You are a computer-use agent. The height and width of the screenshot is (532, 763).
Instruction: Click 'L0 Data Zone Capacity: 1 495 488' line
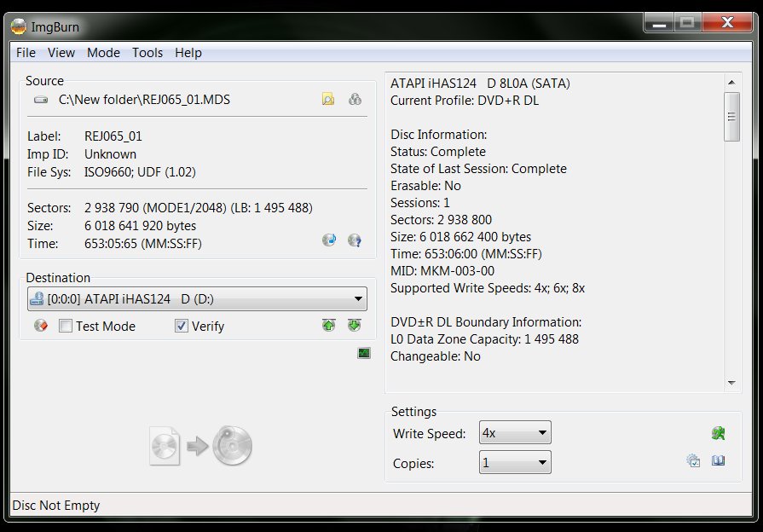point(485,339)
